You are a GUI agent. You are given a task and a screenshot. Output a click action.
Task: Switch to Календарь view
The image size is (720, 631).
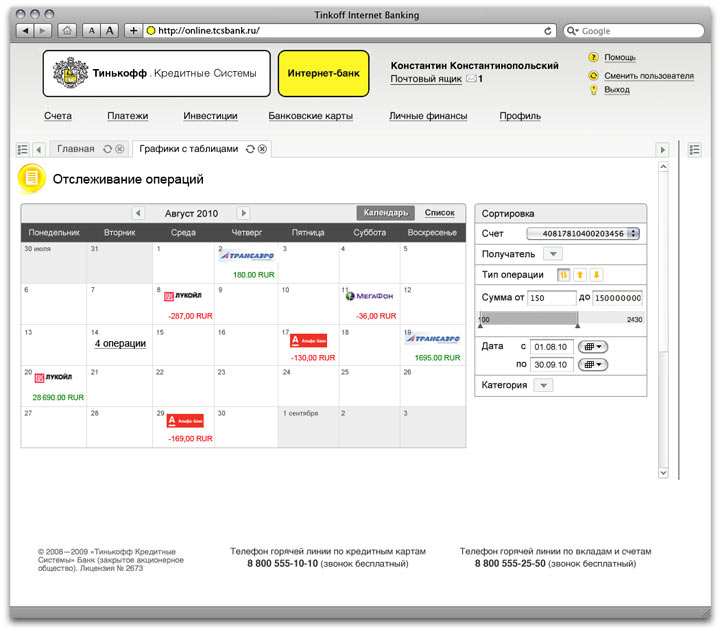(x=384, y=213)
